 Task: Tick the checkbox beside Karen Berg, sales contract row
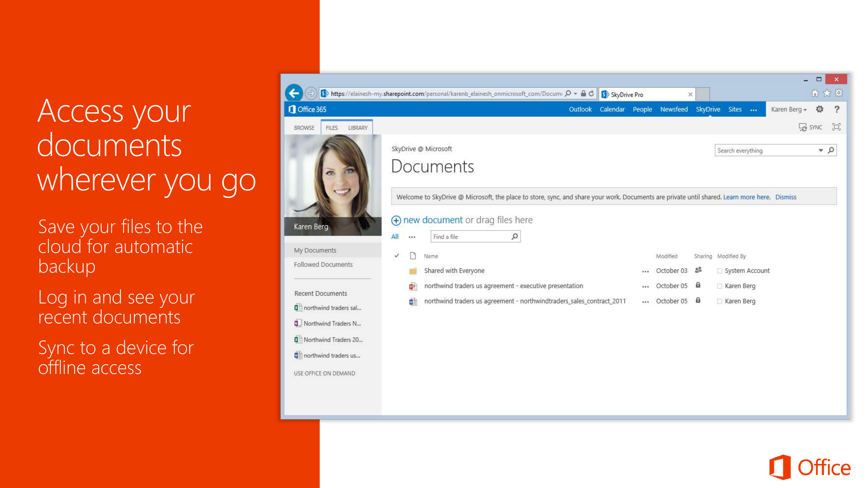point(720,301)
